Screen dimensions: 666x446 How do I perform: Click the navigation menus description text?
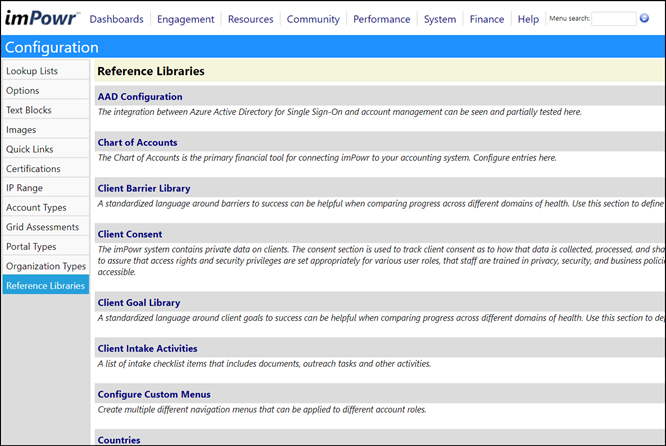[262, 410]
